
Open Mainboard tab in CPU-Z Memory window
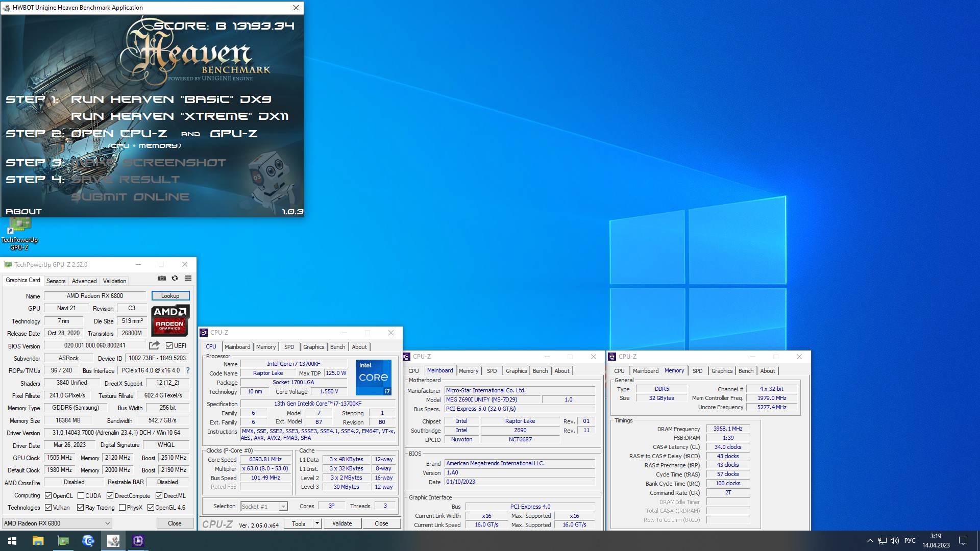tap(646, 371)
